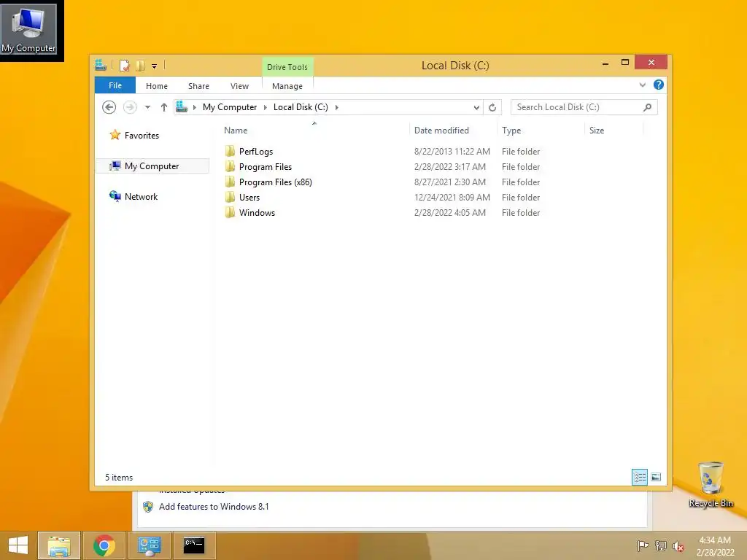
Task: Select the Users folder icon
Action: [230, 197]
